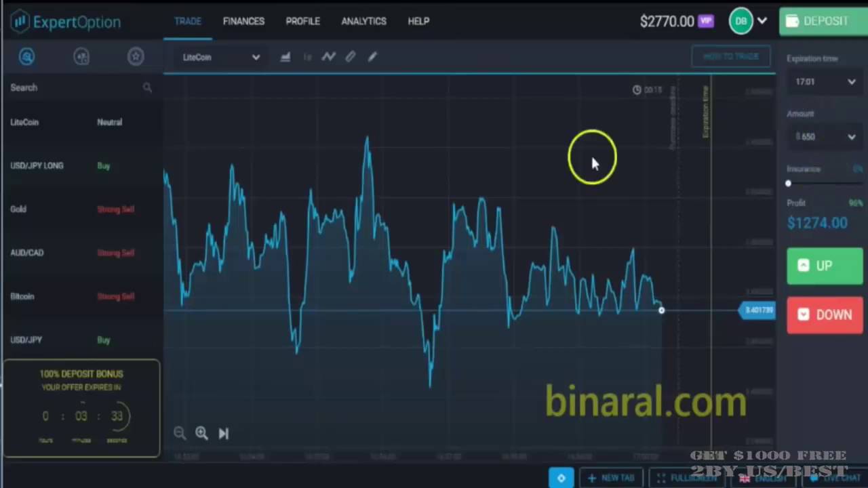
Task: Click the green DEPOSIT button
Action: point(823,21)
